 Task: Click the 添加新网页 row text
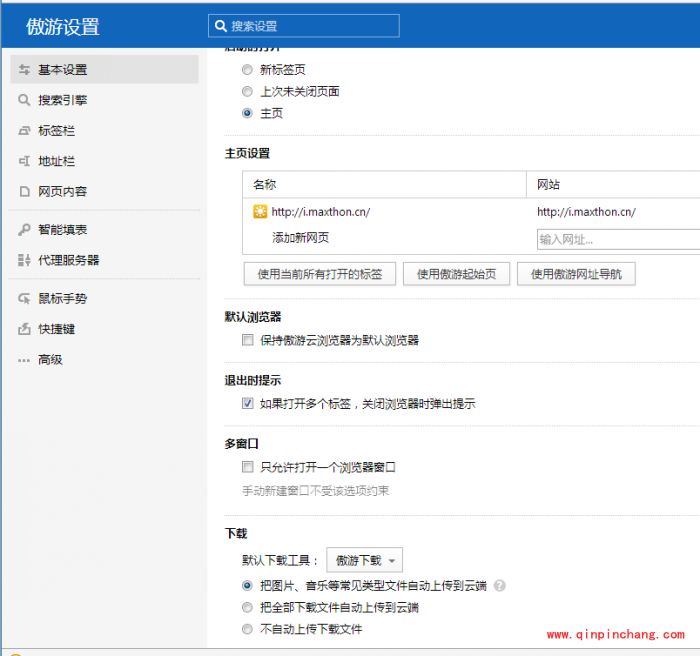click(x=300, y=238)
